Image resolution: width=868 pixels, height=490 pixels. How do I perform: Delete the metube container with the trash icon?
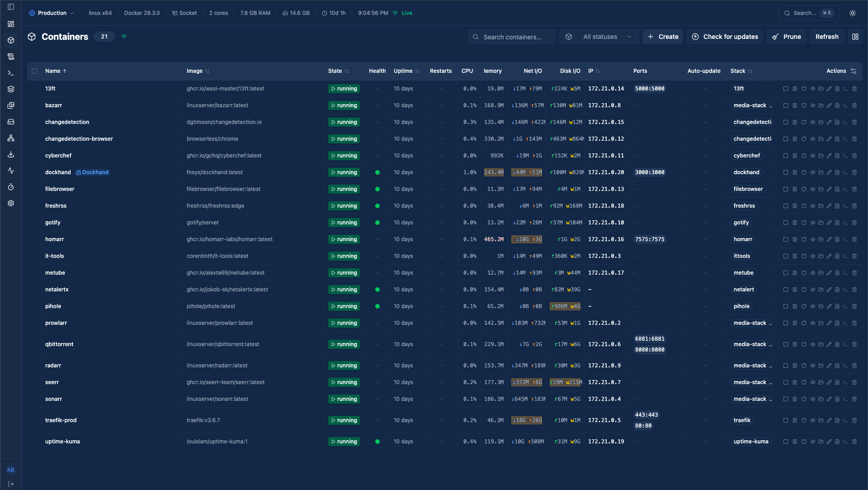pyautogui.click(x=854, y=273)
